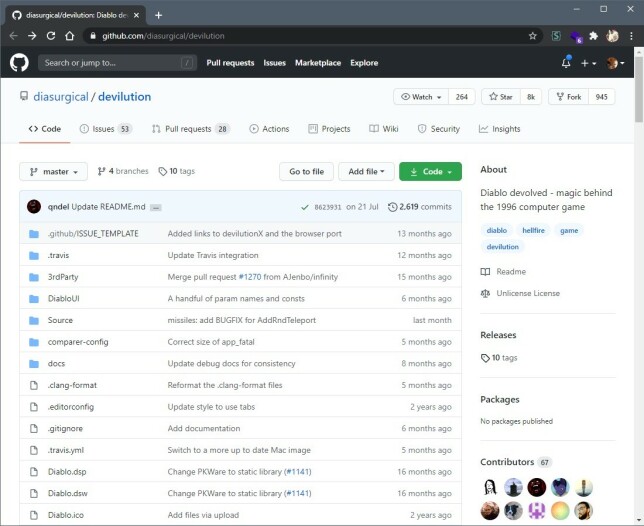The width and height of the screenshot is (644, 526).
Task: Click the hellfire topic tag
Action: (x=534, y=231)
